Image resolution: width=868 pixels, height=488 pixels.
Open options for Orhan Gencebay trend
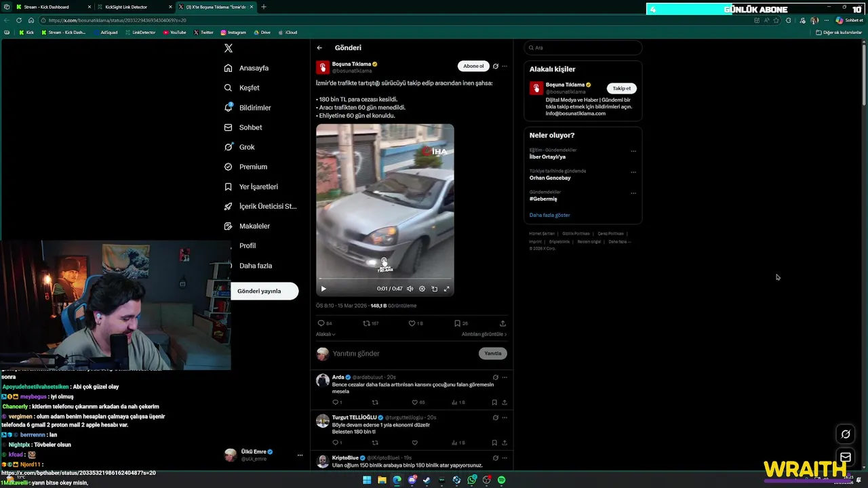click(633, 172)
